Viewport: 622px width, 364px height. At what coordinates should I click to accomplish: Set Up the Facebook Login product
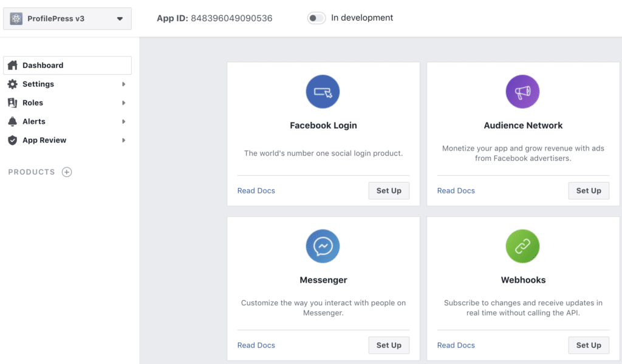tap(389, 190)
